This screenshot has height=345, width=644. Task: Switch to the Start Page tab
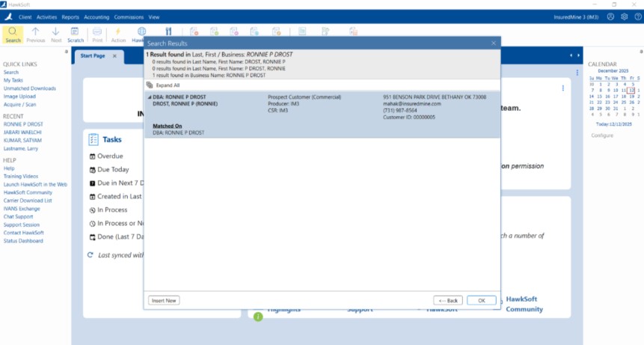point(93,56)
